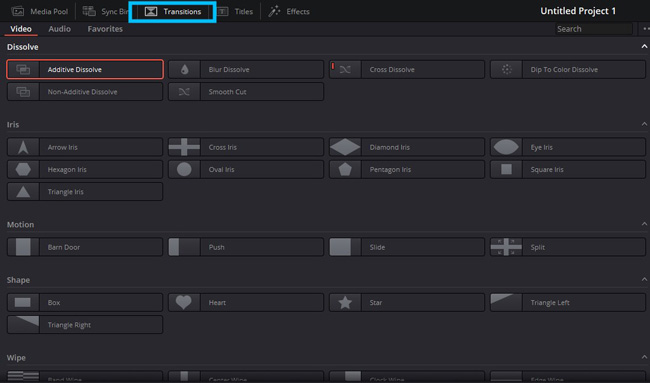The height and width of the screenshot is (383, 650).
Task: Select the Arrow Iris icon
Action: point(23,147)
